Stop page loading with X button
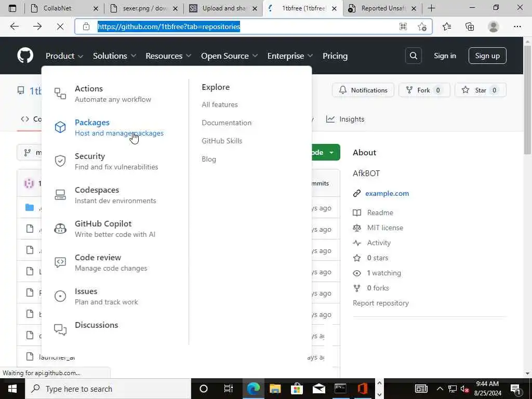 tap(60, 26)
